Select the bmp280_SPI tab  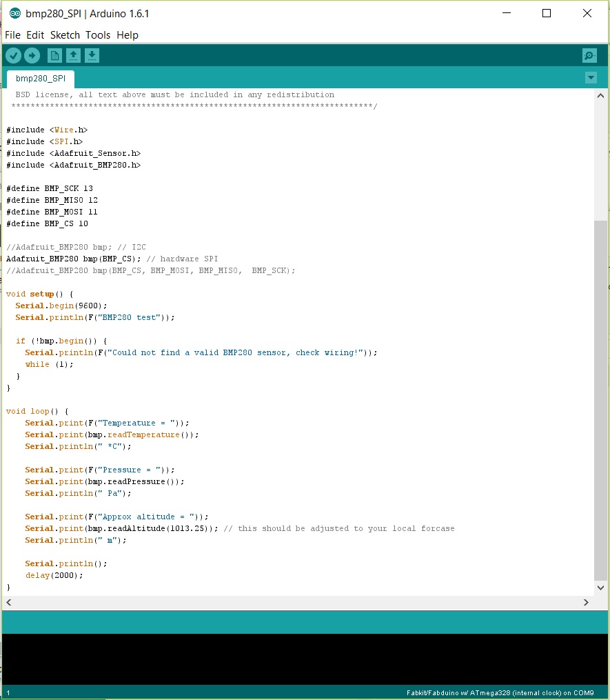coord(41,79)
